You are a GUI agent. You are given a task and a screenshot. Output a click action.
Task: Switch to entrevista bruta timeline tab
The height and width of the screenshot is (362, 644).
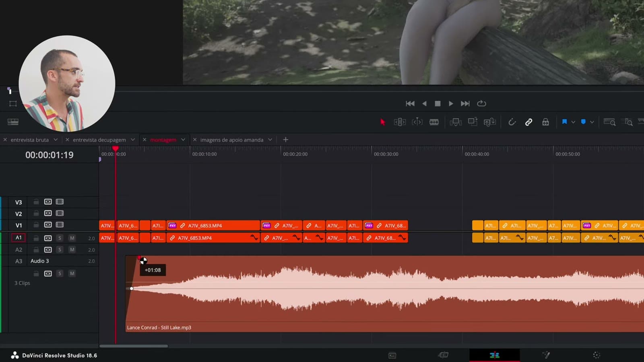pos(30,140)
